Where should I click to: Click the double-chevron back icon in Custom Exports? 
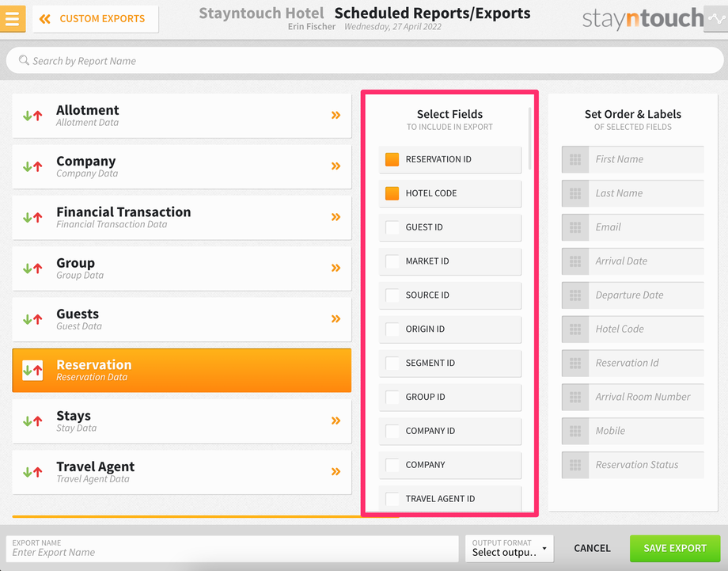coord(45,18)
